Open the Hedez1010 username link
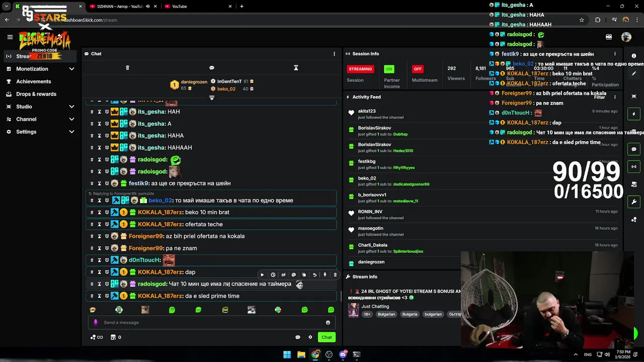Viewport: 644px width, 362px height. (x=403, y=151)
